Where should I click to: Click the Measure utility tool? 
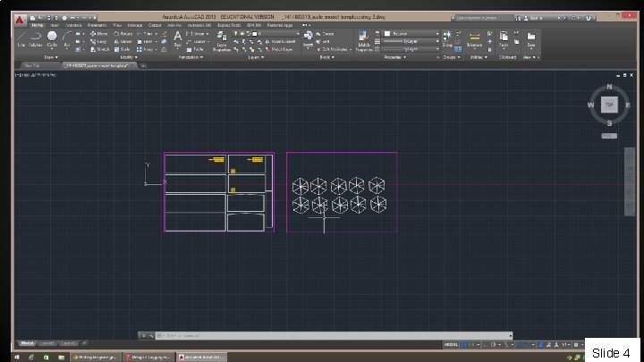coord(474,37)
